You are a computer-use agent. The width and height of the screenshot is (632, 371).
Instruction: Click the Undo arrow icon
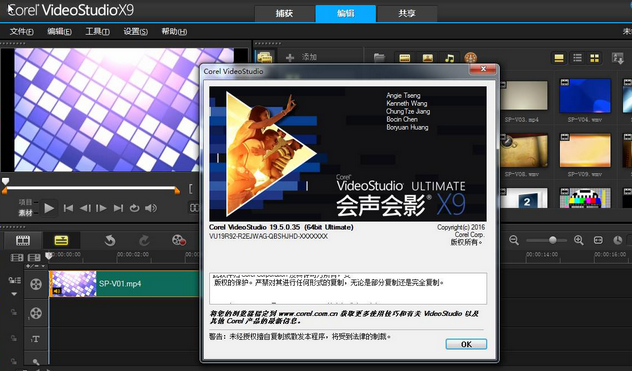[110, 241]
